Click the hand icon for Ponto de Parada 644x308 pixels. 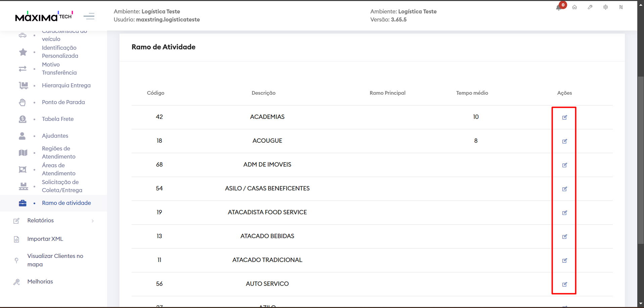pos(22,102)
